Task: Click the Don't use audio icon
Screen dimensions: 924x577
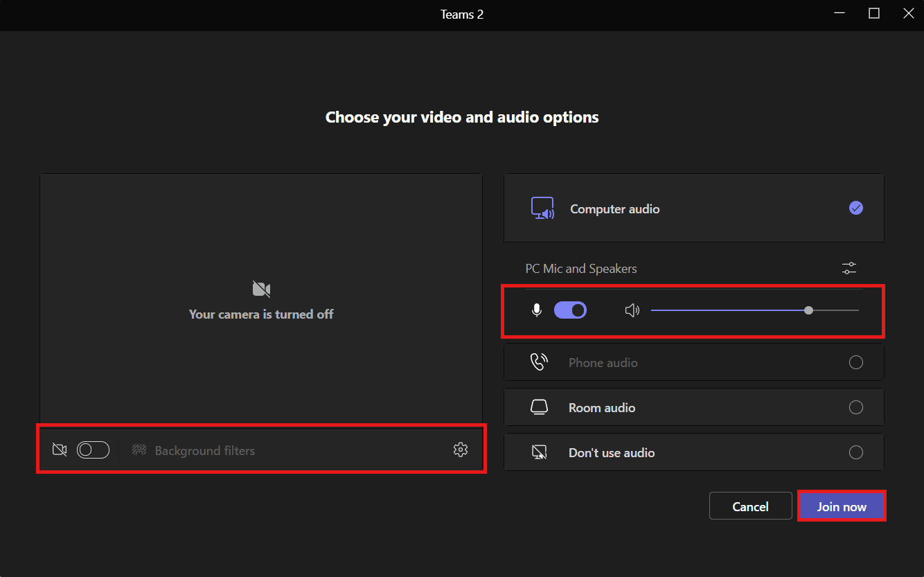Action: tap(540, 452)
